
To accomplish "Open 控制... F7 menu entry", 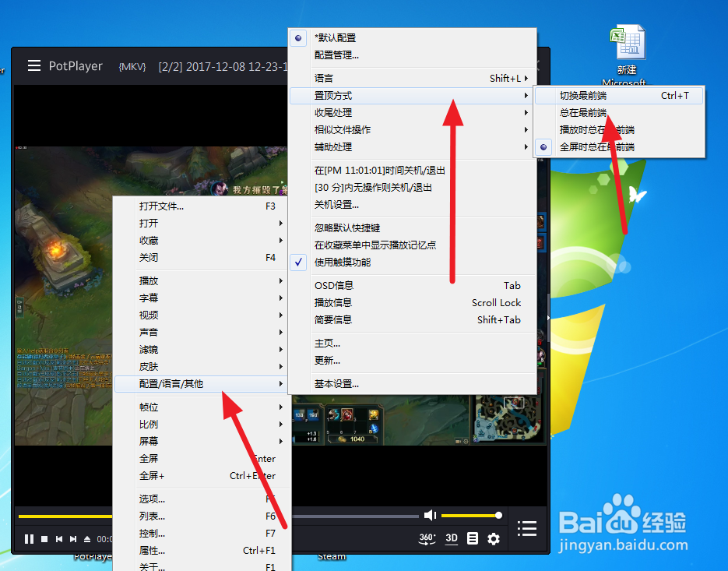I will [x=201, y=534].
